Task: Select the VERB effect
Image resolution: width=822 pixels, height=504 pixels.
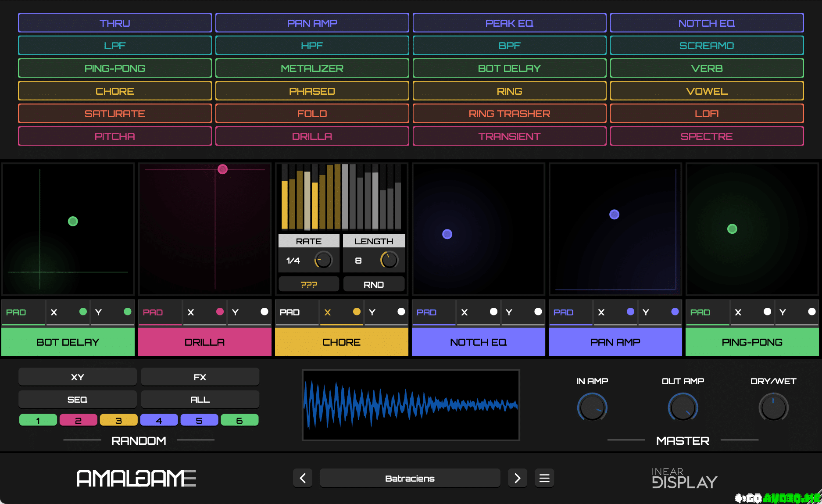Action: (x=707, y=68)
